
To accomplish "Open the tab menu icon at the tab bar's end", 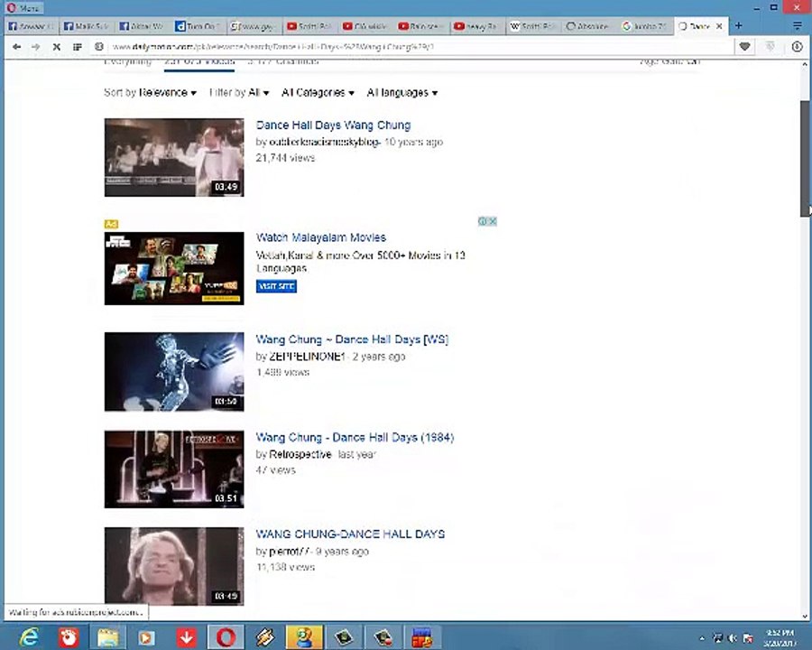I will click(x=798, y=25).
